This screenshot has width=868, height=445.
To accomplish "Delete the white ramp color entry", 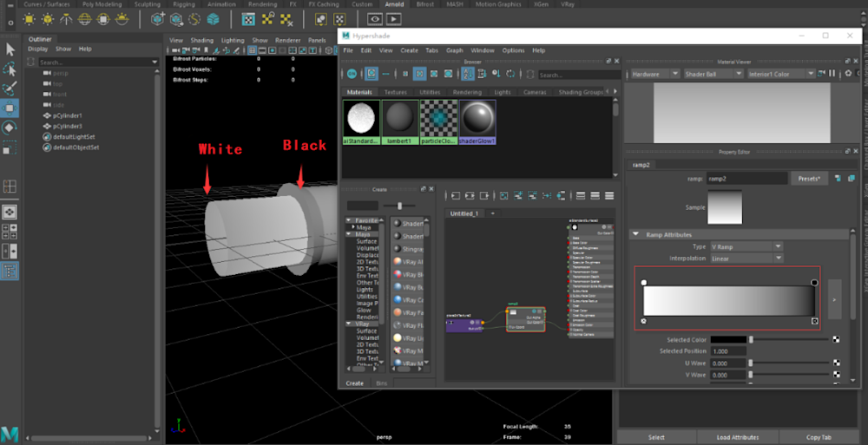I will point(644,321).
